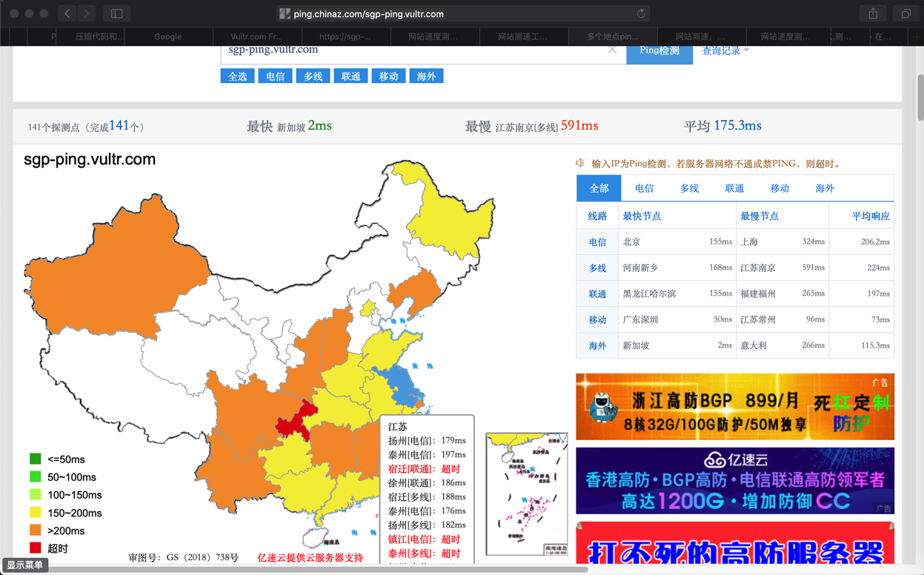Viewport: 924px width, 575px height.
Task: Toggle the 海外 node filter under search box
Action: pos(426,76)
